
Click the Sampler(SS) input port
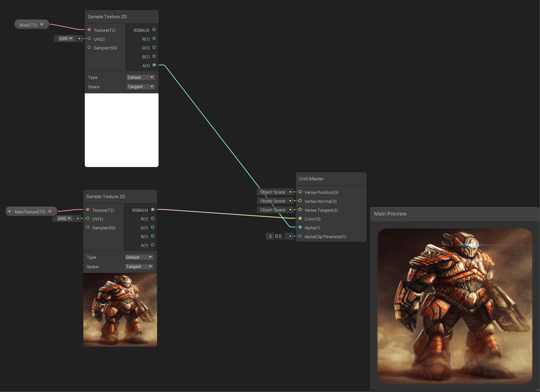(x=89, y=47)
